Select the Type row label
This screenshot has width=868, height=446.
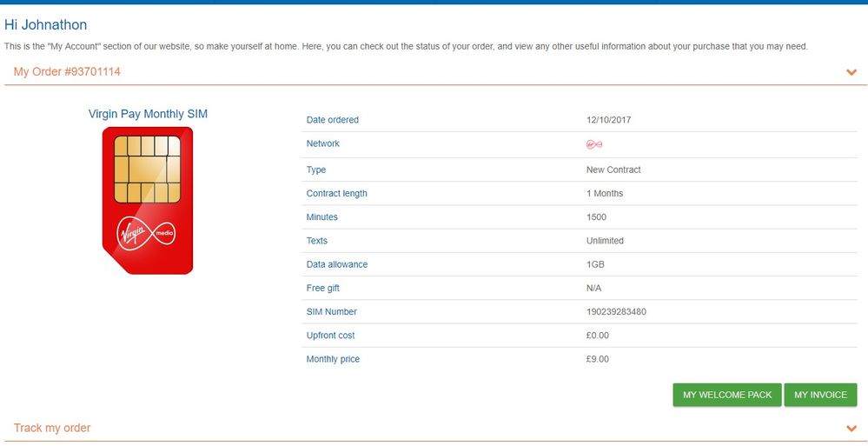[316, 170]
